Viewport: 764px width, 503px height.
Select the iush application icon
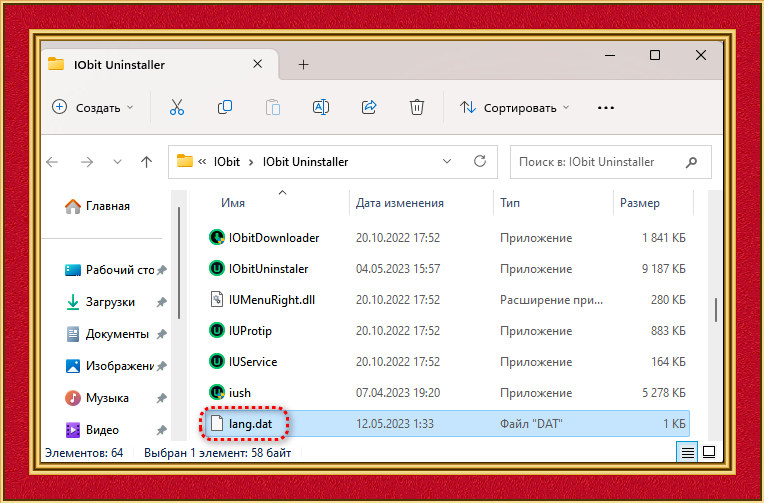216,392
